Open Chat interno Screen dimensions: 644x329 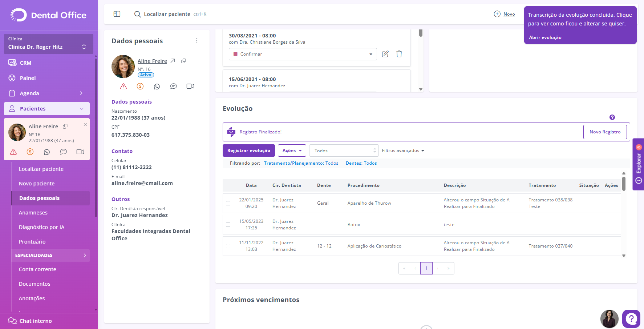30,321
